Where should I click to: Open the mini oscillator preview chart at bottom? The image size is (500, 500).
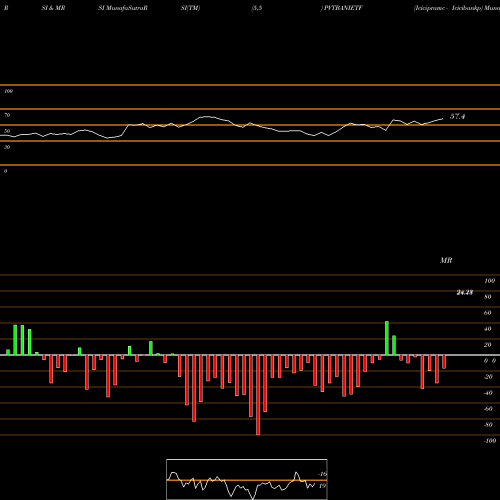247,479
